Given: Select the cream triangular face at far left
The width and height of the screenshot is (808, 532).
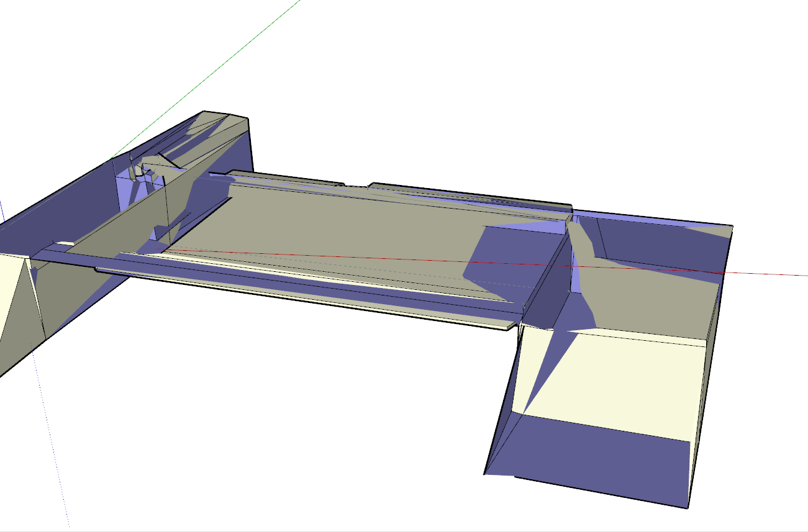Looking at the screenshot, I should coord(14,298).
